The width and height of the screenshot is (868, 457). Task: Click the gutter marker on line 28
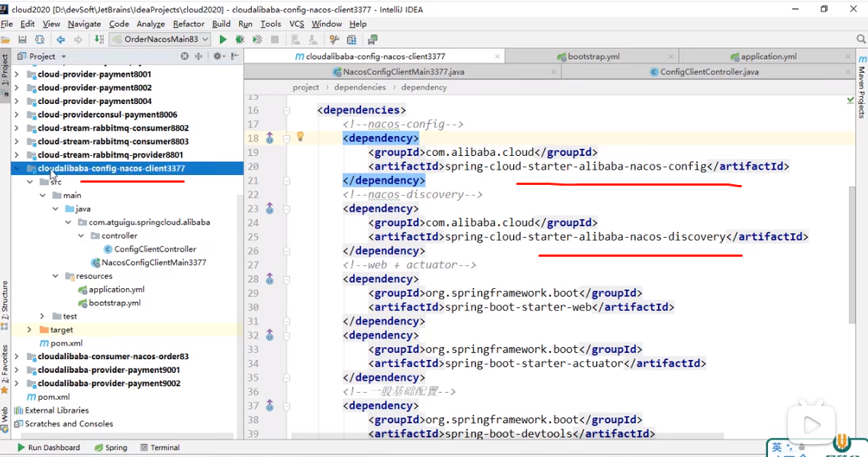[269, 279]
